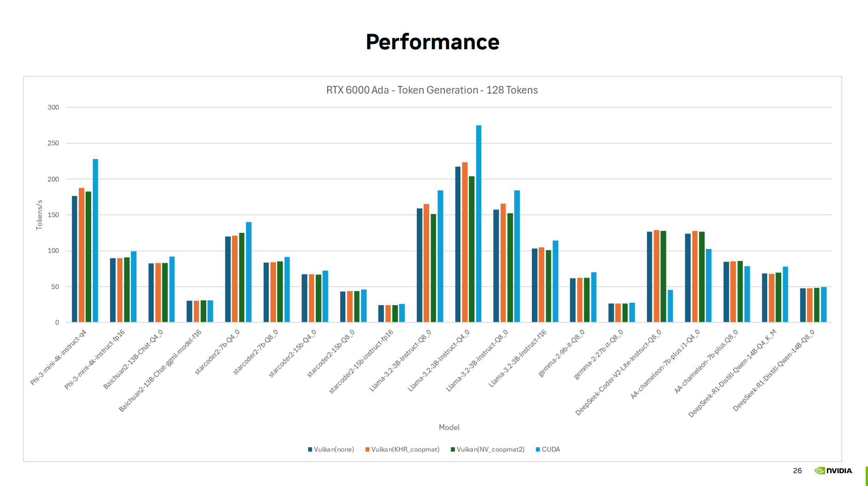Click the "AA-chameleon-7b-plus.i1-Q4_0" axis label

click(665, 364)
